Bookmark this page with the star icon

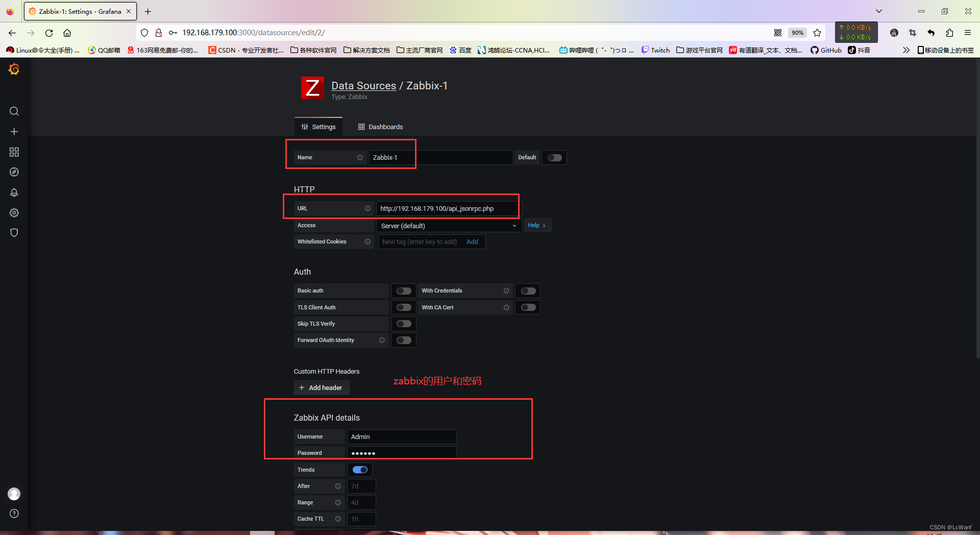[817, 33]
